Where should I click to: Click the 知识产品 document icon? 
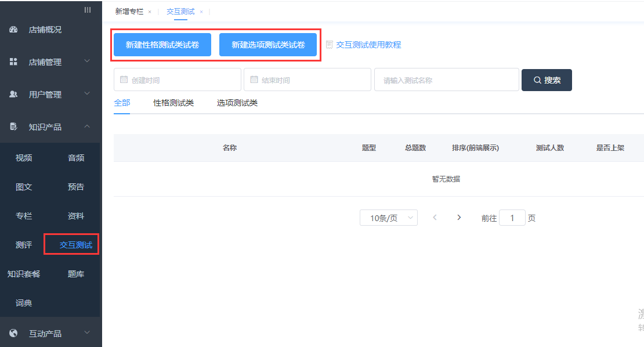click(13, 126)
